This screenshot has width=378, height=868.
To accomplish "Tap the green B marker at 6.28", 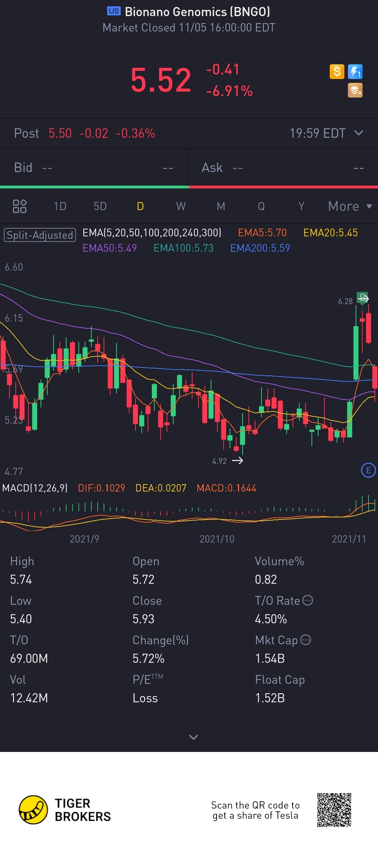I will (x=362, y=298).
